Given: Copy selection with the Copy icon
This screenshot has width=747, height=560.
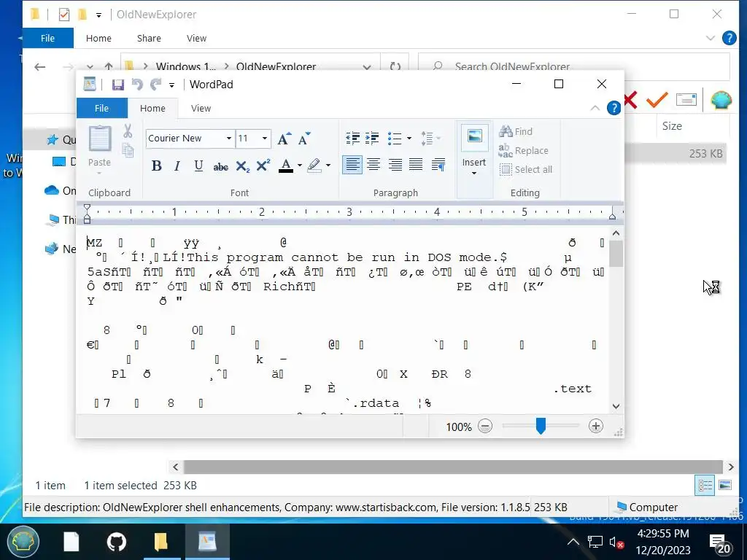Looking at the screenshot, I should tap(127, 150).
